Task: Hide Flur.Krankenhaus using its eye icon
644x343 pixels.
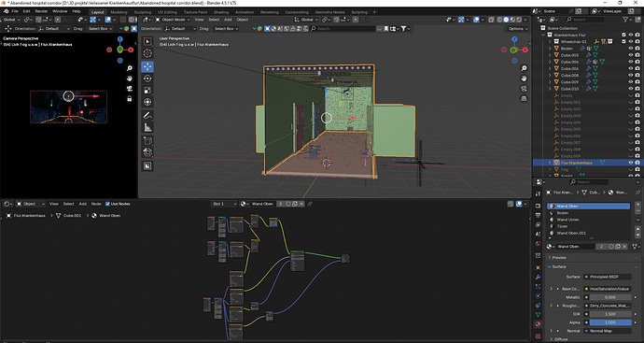Action: coord(630,163)
